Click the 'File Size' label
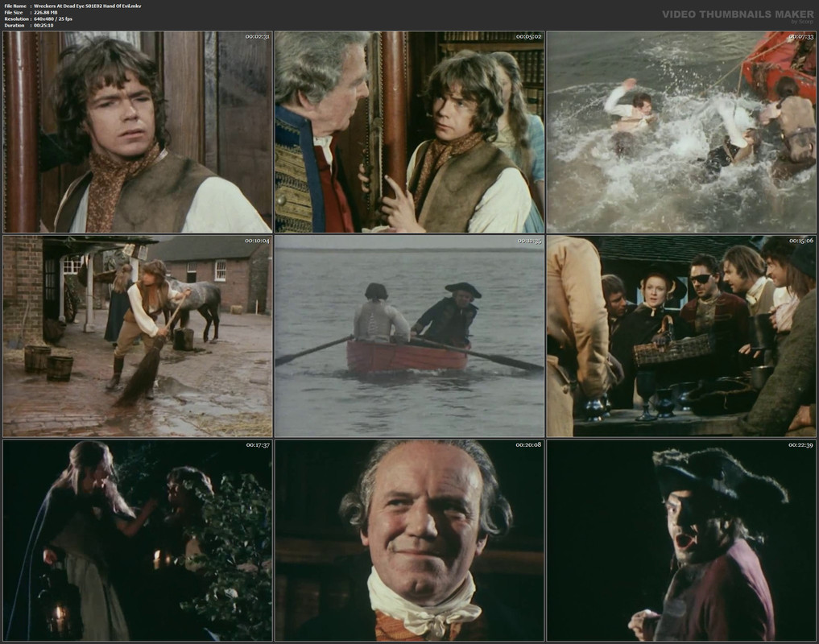Image resolution: width=819 pixels, height=644 pixels. (x=14, y=13)
